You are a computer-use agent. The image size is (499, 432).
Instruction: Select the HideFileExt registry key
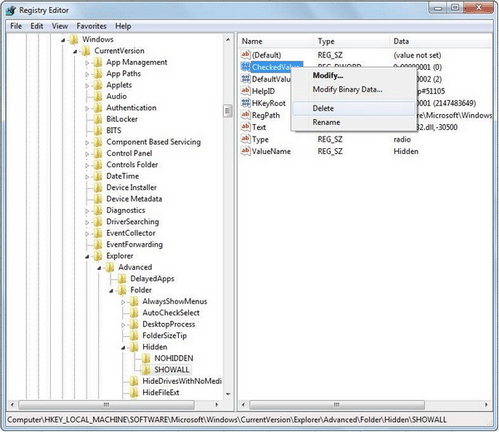(x=161, y=392)
